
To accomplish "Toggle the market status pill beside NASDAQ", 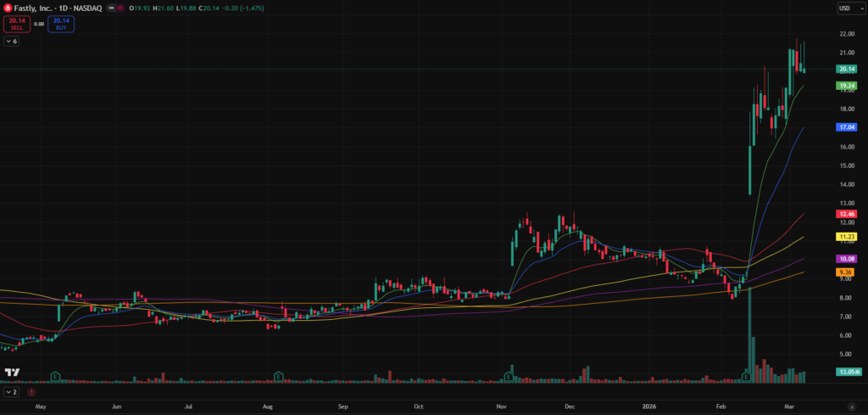I will [x=114, y=8].
